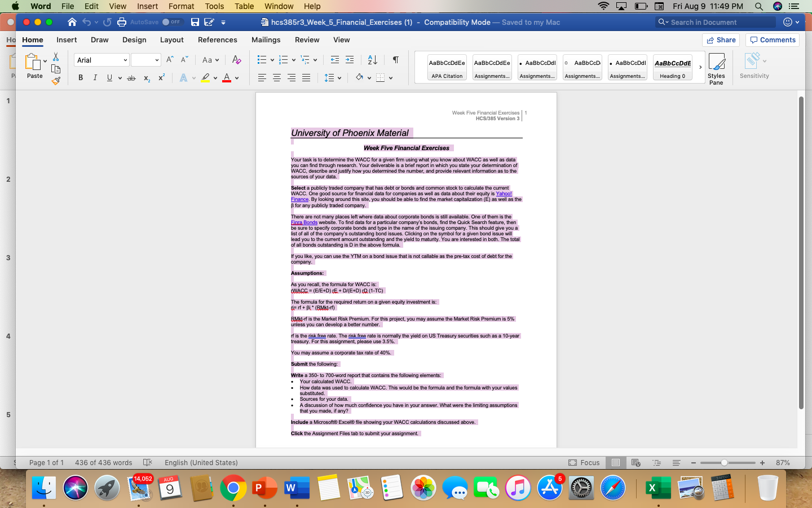Open the Mailings tab
This screenshot has height=508, width=812.
click(x=266, y=40)
